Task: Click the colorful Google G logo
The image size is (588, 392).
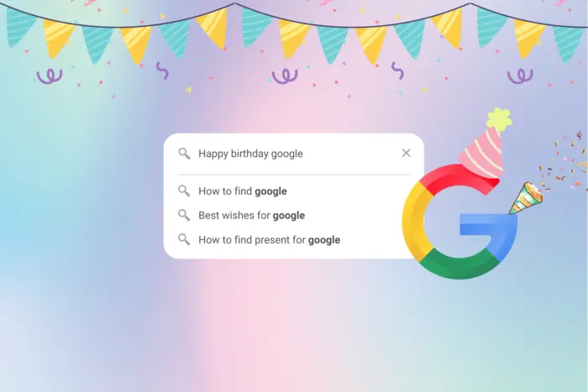Action: pyautogui.click(x=459, y=222)
